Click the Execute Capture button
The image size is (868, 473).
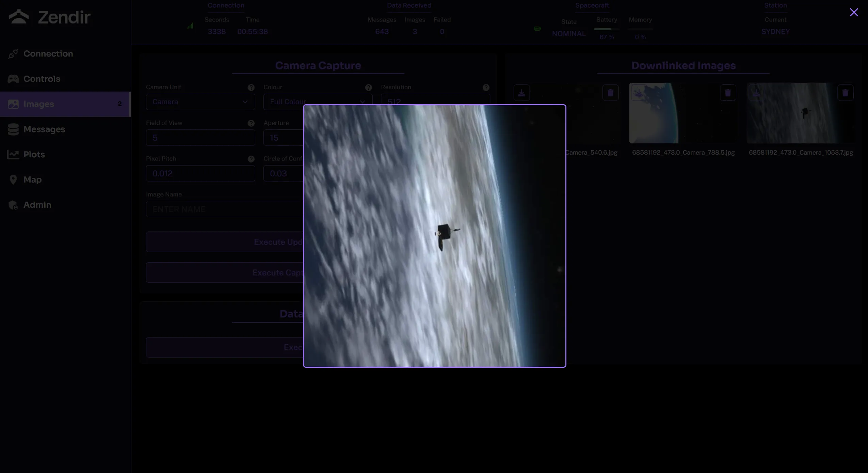225,273
